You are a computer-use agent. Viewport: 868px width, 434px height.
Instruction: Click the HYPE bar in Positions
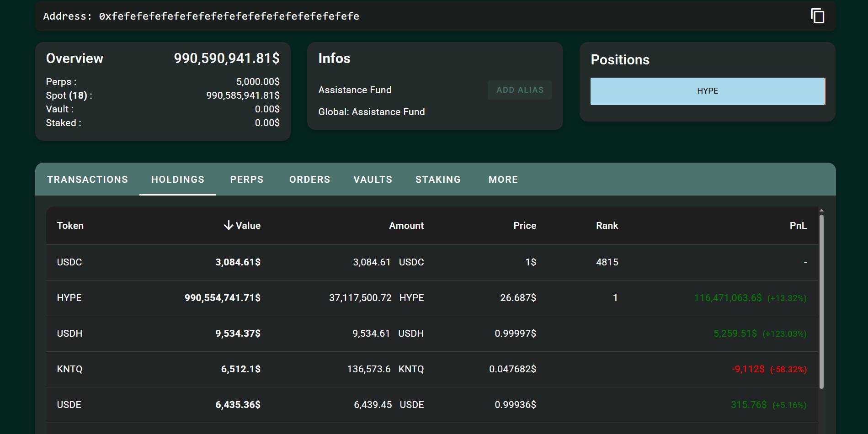[707, 91]
